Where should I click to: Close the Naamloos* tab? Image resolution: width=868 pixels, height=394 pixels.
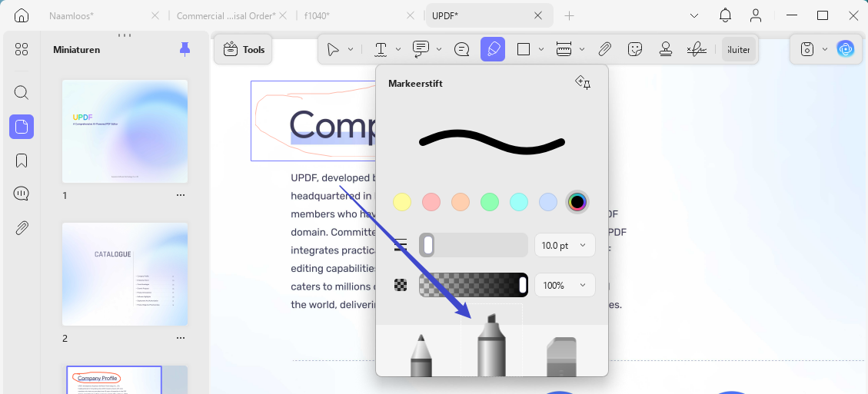(x=155, y=15)
